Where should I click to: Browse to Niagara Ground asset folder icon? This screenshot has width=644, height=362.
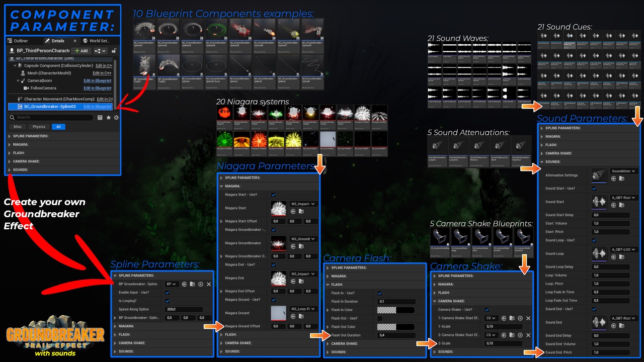(x=301, y=317)
